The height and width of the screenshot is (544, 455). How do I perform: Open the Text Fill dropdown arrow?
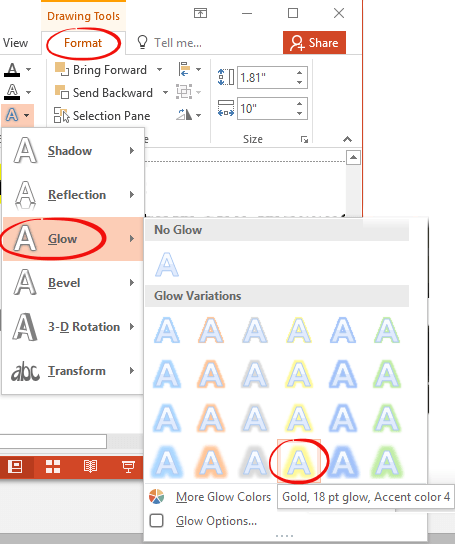pos(28,69)
